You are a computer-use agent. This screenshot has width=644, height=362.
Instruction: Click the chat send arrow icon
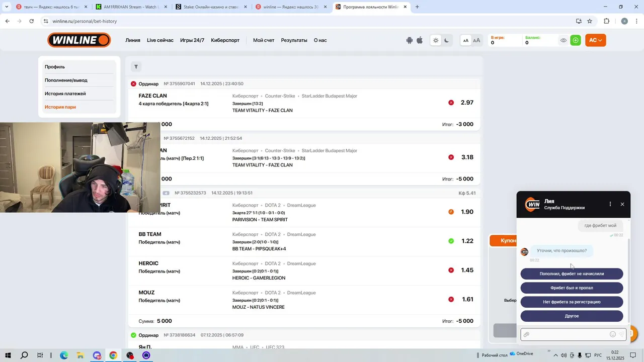[x=622, y=334]
